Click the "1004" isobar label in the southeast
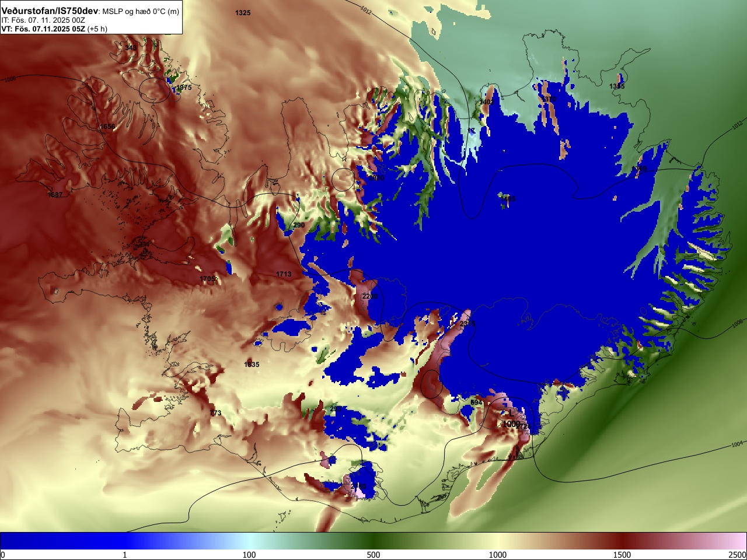Screen dimensions: 747x560 (737, 444)
